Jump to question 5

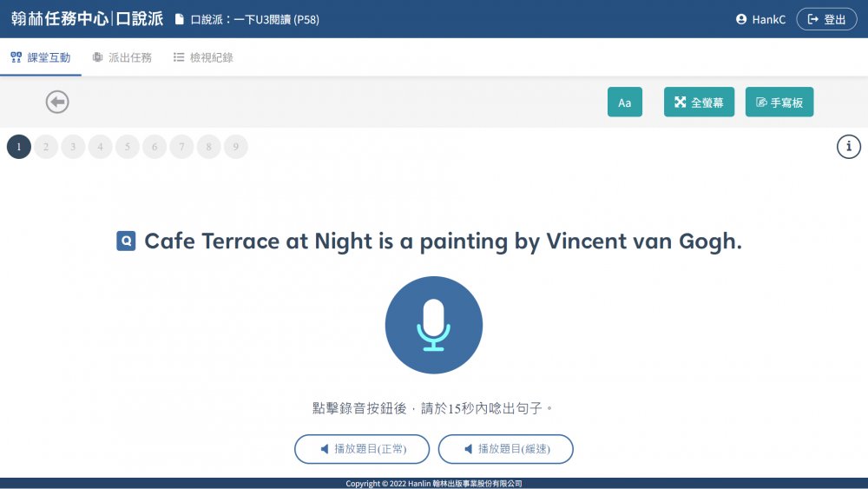pos(128,147)
